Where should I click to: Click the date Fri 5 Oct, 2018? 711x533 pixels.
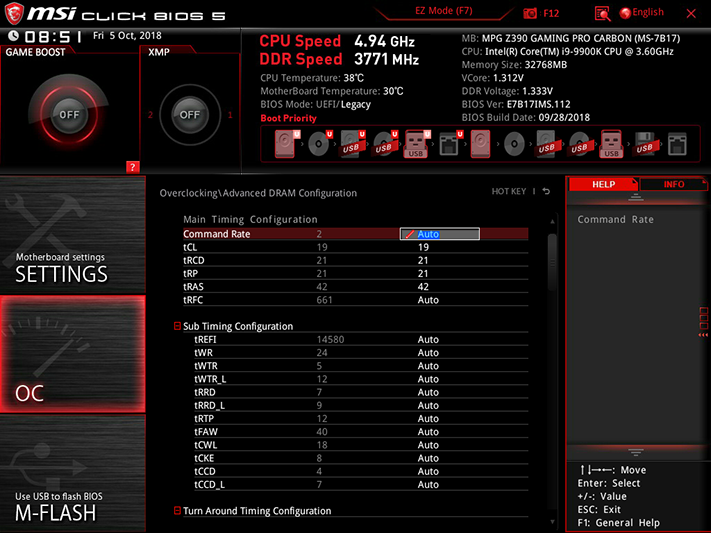click(127, 35)
